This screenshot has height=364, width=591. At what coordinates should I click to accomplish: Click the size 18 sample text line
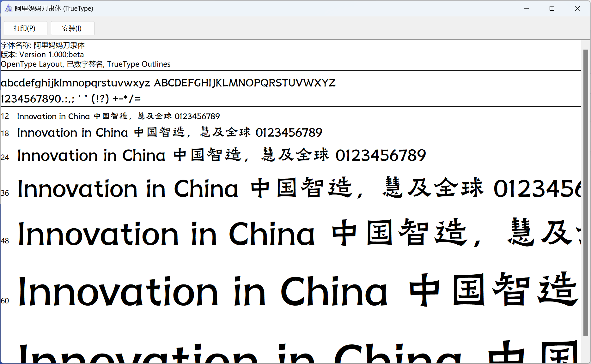[x=170, y=132]
